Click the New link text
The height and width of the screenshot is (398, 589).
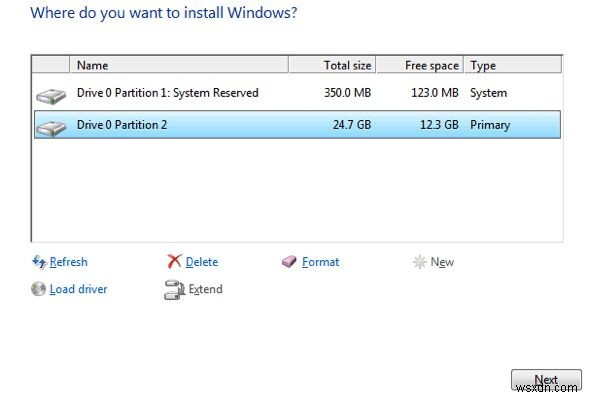442,262
